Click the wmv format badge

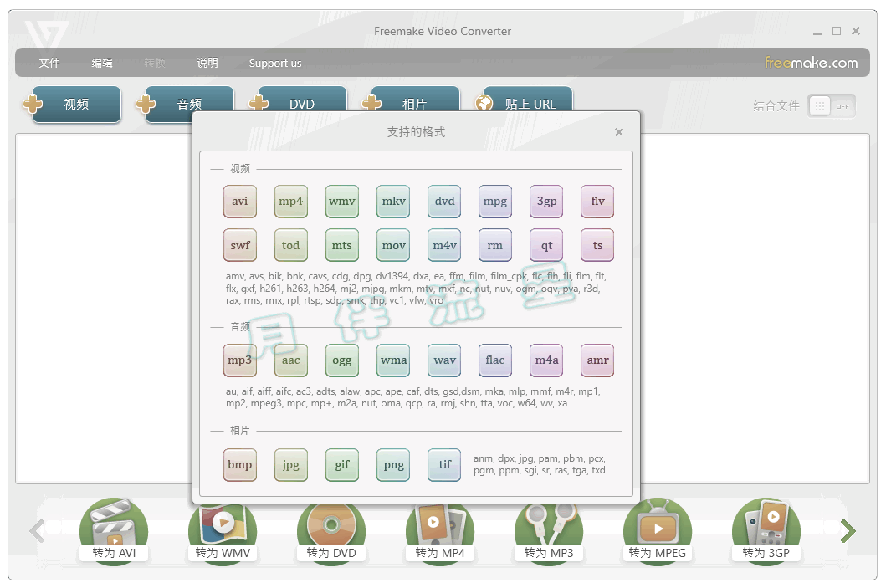coord(342,201)
